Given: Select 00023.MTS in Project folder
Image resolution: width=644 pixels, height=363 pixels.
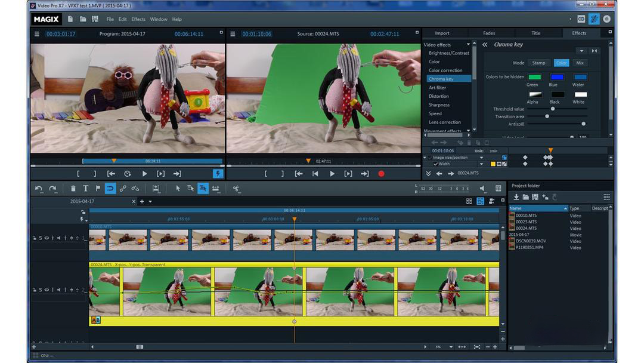Looking at the screenshot, I should [526, 222].
